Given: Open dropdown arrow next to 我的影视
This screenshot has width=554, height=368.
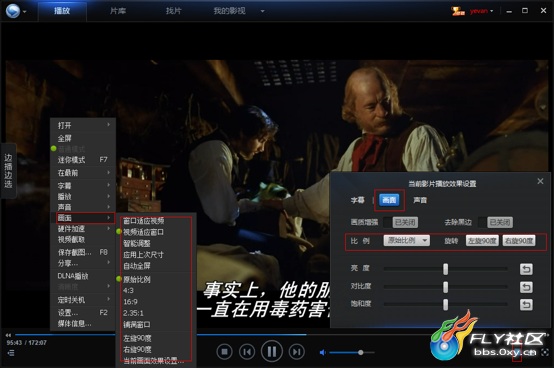Looking at the screenshot, I should [x=263, y=11].
